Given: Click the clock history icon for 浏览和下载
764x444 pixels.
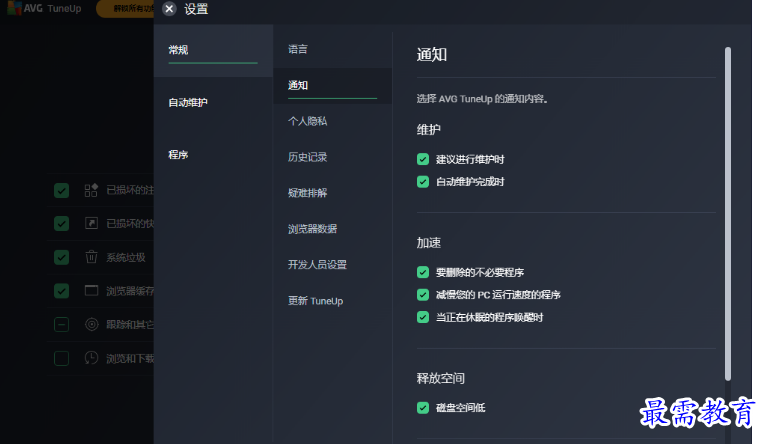Looking at the screenshot, I should pos(91,358).
